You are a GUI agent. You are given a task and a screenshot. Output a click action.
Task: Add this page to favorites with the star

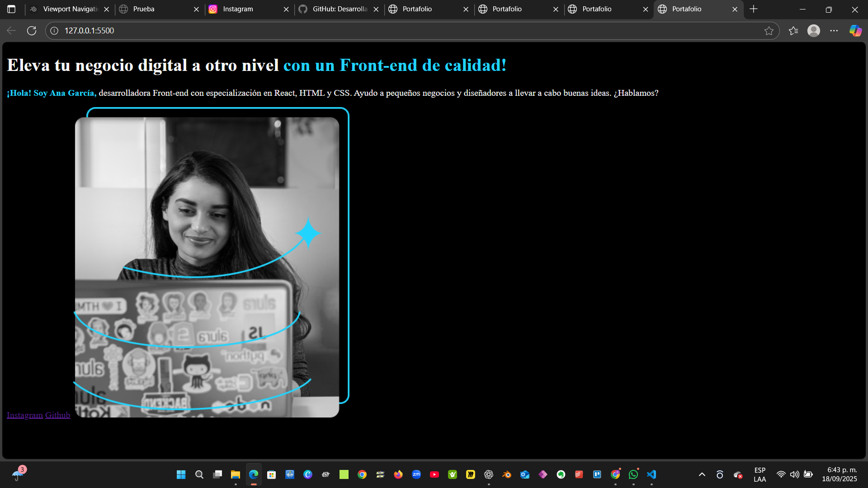769,30
